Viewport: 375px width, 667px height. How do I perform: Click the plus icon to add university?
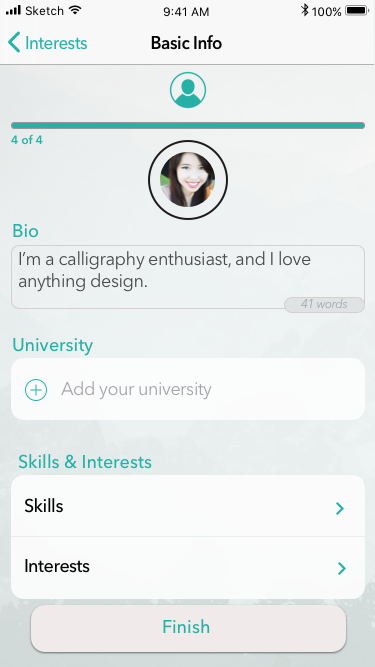click(36, 390)
